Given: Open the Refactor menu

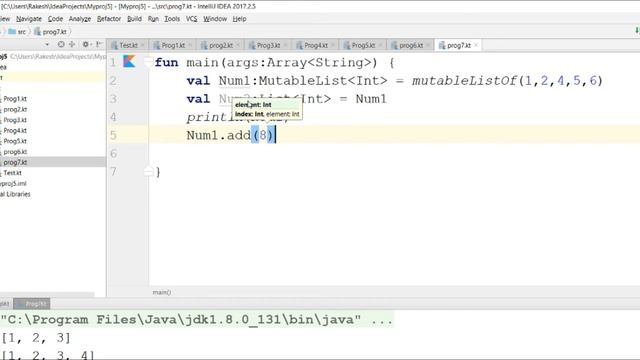Looking at the screenshot, I should tap(109, 19).
